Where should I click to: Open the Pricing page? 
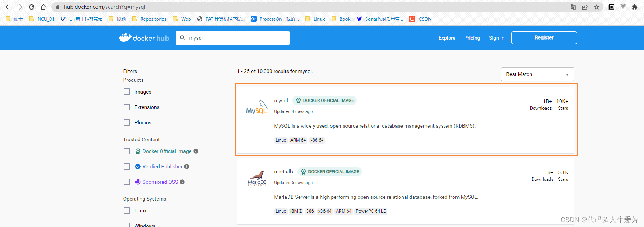[x=472, y=38]
